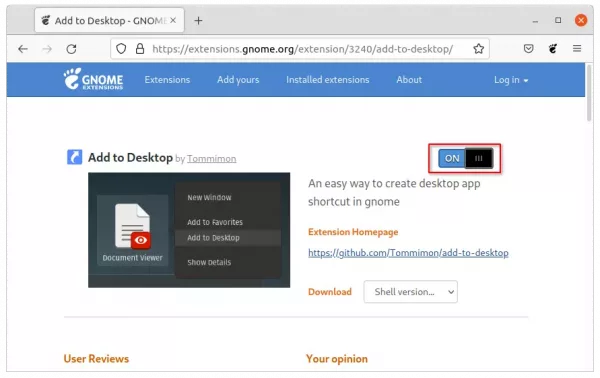600x378 pixels.
Task: Click the page vertical scrollbar
Action: pyautogui.click(x=589, y=94)
